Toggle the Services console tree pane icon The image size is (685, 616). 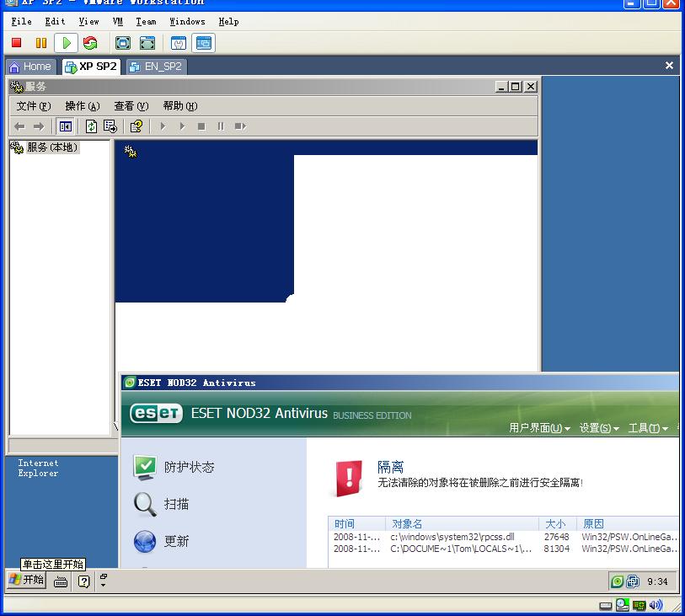pyautogui.click(x=66, y=126)
